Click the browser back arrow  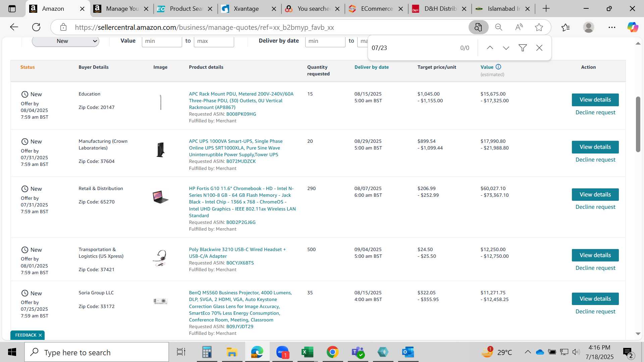(x=14, y=27)
